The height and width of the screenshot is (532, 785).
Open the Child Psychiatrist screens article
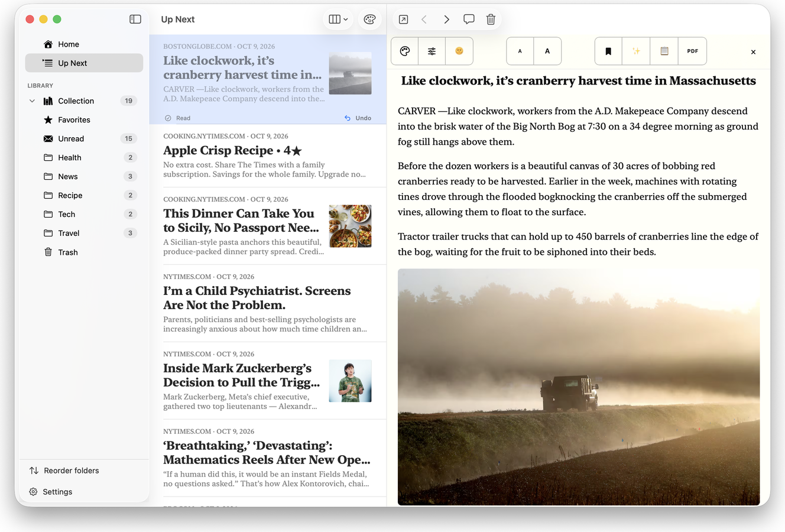pyautogui.click(x=268, y=303)
